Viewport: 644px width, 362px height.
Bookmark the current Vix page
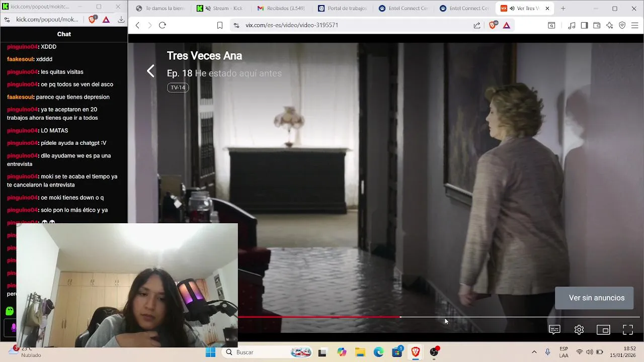[220, 25]
